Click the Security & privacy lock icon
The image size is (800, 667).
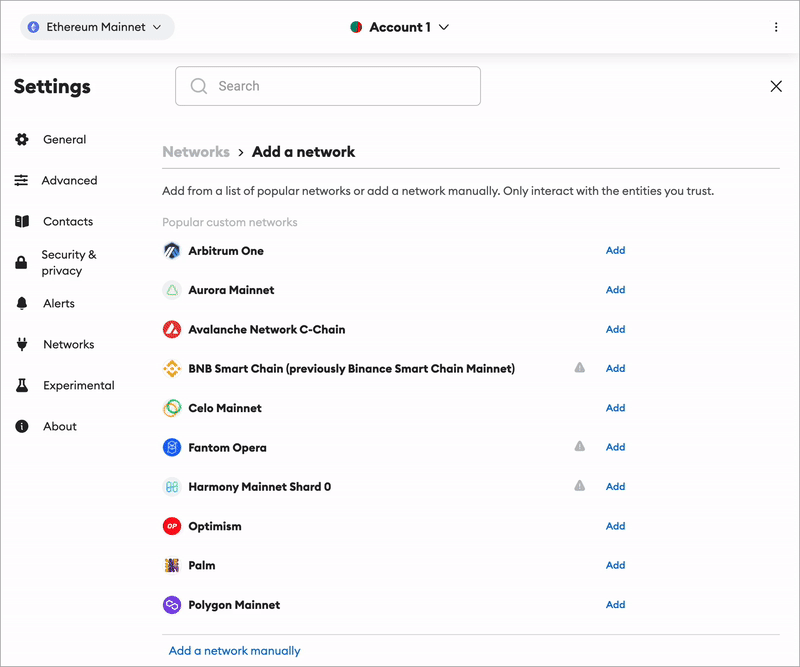22,263
